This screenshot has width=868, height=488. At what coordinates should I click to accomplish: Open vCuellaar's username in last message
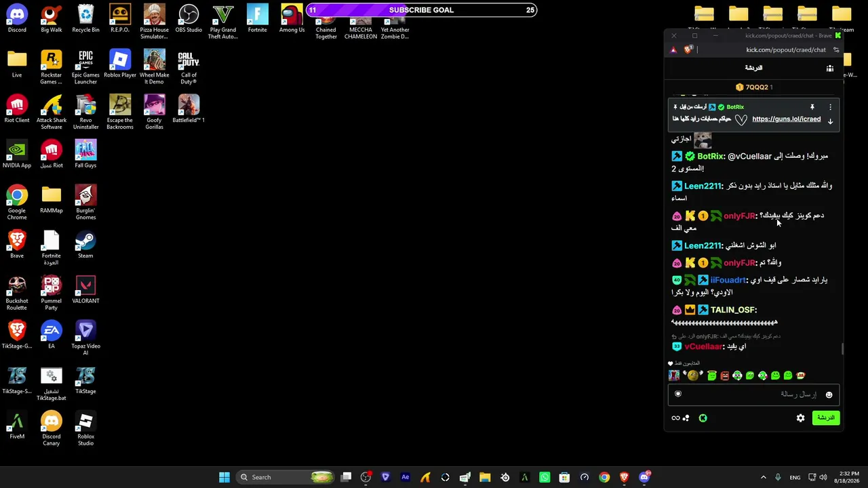click(703, 346)
